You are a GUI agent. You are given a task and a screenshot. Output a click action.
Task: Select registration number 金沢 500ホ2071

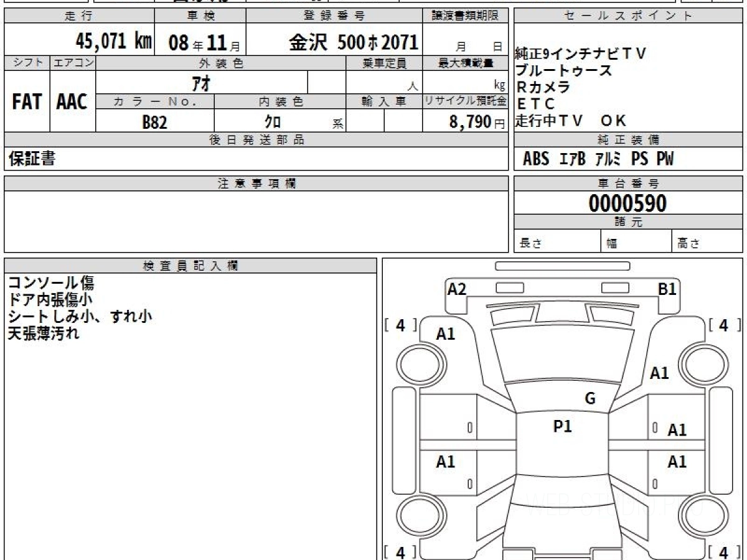353,42
